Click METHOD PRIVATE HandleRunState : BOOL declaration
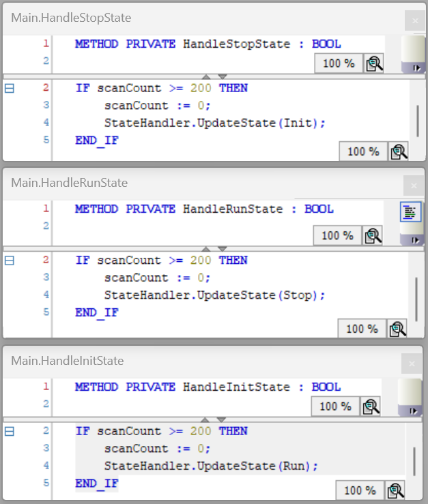428x504 pixels. (x=204, y=209)
